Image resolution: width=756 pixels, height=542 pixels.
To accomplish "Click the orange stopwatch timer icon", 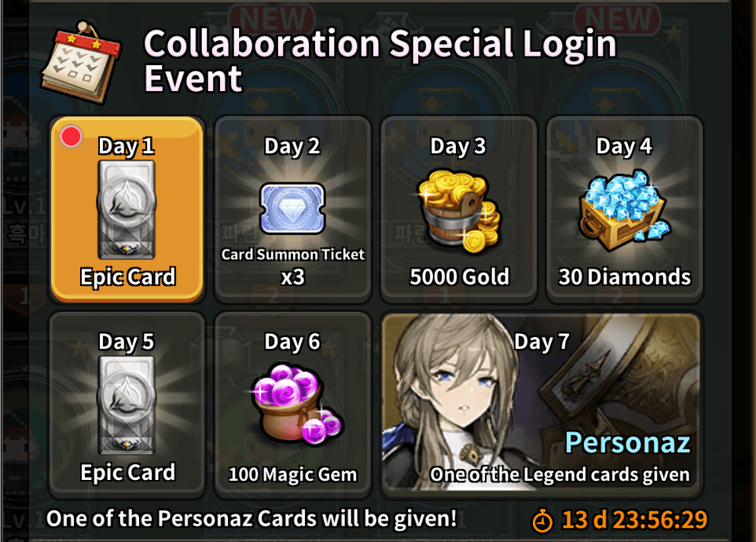I will click(542, 520).
